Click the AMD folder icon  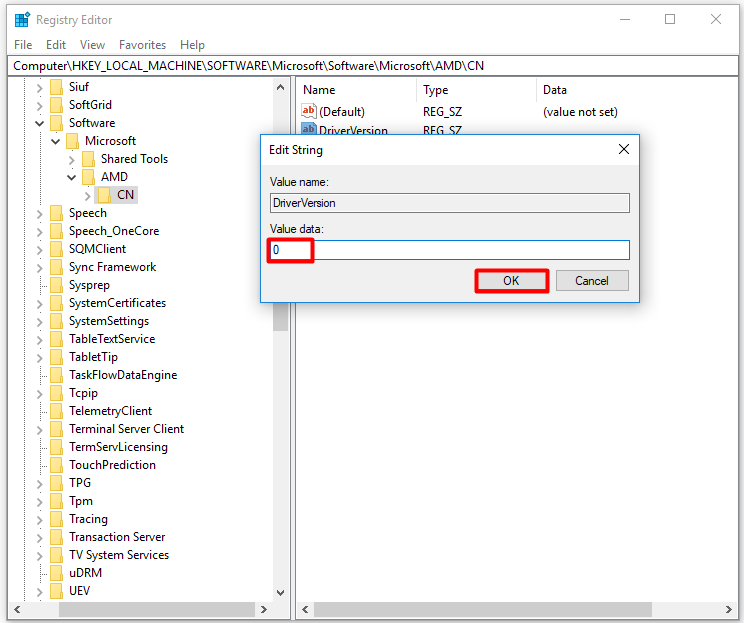88,177
